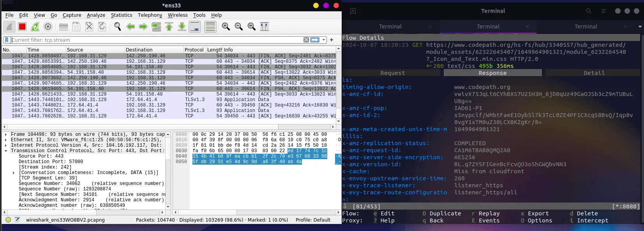Open the Telephony menu

point(150,15)
